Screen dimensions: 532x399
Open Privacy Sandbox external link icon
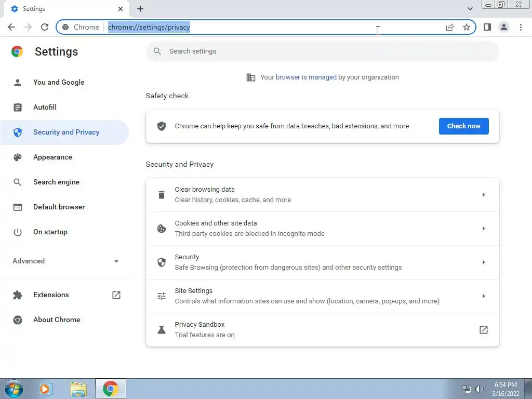click(484, 330)
